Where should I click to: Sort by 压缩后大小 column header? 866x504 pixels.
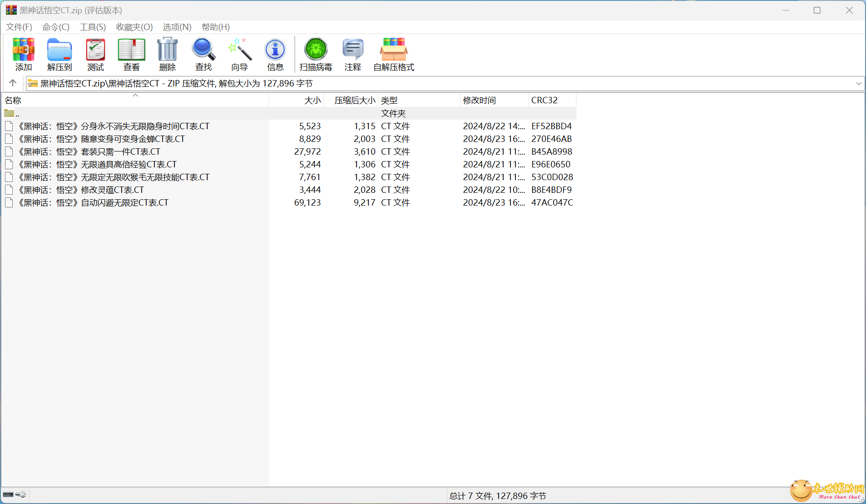click(351, 100)
